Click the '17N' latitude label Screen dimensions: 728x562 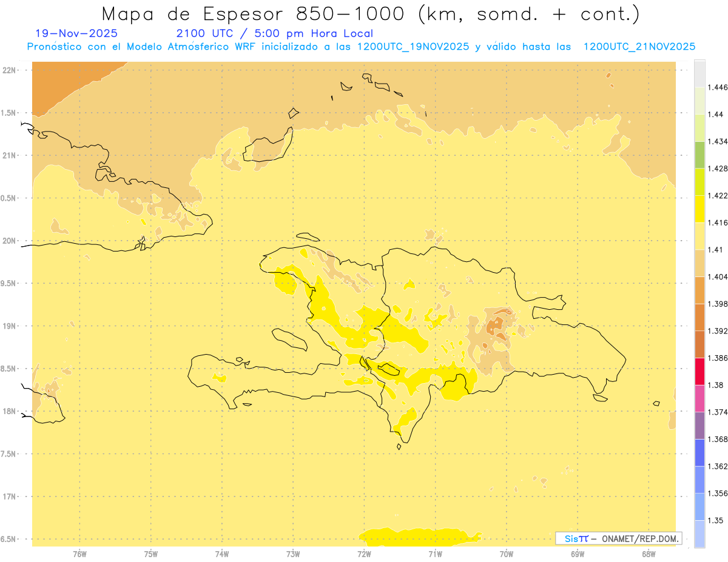(x=9, y=497)
